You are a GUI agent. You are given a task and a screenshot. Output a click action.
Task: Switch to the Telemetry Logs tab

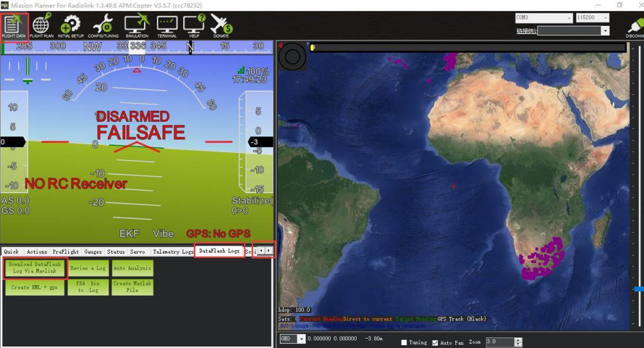pos(173,251)
